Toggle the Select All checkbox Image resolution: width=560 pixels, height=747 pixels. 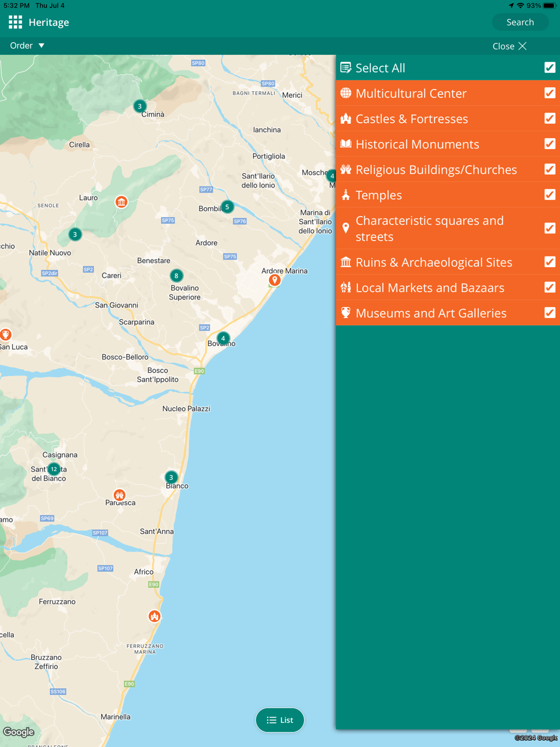click(x=550, y=68)
